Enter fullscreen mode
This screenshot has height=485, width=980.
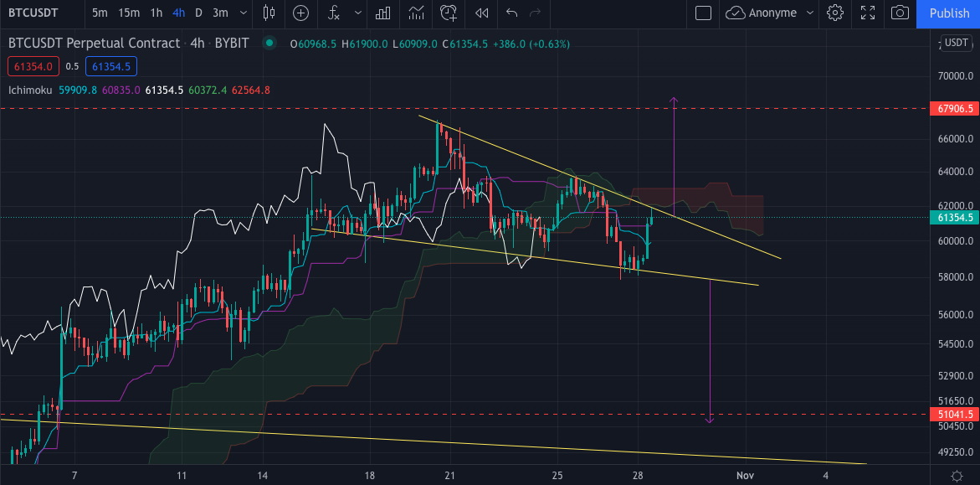pos(867,13)
